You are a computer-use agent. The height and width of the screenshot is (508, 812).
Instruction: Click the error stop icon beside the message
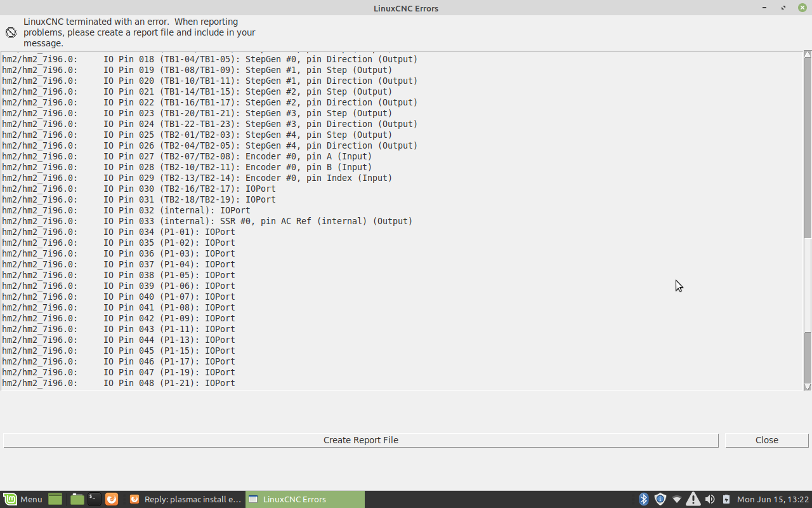point(11,33)
